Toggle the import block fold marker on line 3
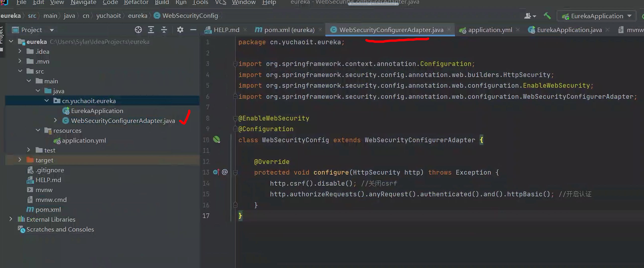The width and height of the screenshot is (644, 268). pos(235,64)
